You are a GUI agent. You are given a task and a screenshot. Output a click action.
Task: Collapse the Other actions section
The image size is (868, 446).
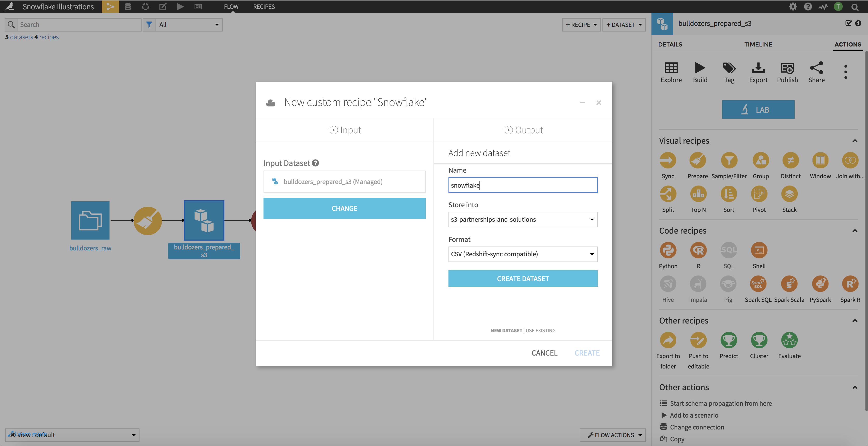pyautogui.click(x=855, y=387)
